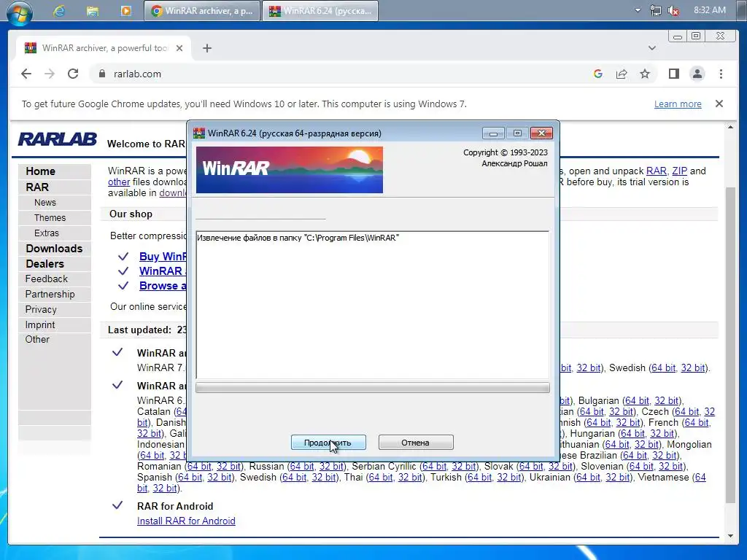Open Themes in the site sidebar
Viewport: 747px width, 560px height.
(x=50, y=217)
